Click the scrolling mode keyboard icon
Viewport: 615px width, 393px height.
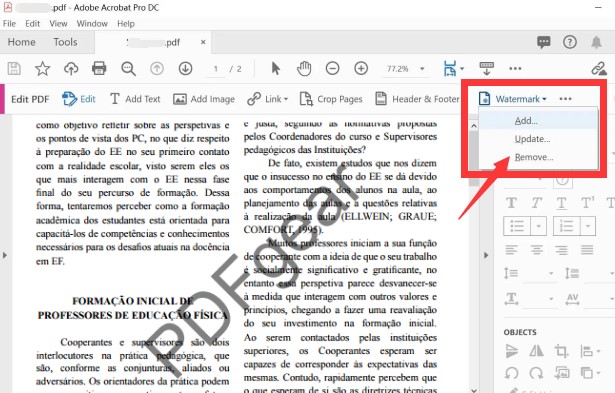pyautogui.click(x=486, y=68)
